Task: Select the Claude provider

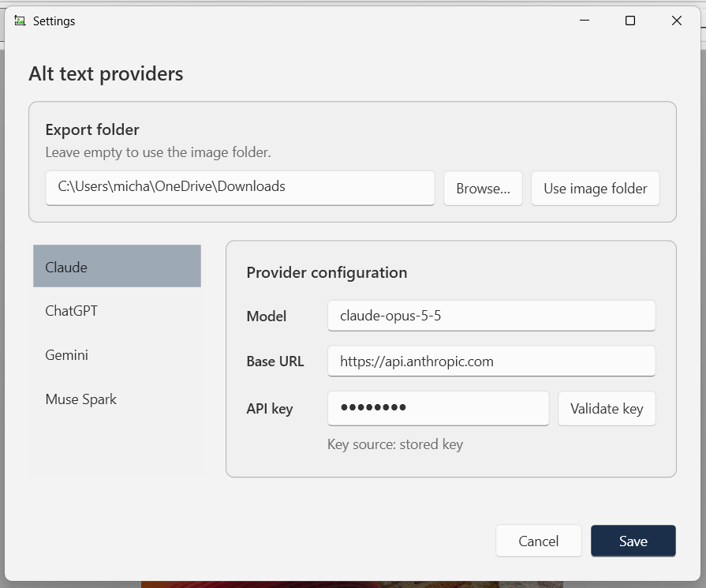Action: [x=117, y=266]
